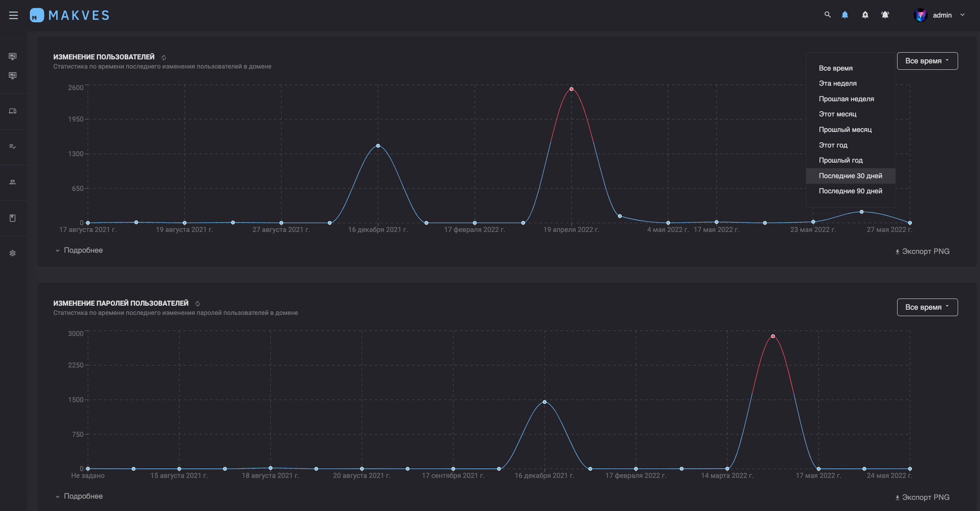Click the ИЗМЕНЕНИЕ ПАРОЛЕЙ ПОЛЬЗОВАТЕЛЕЙ heading
The image size is (980, 511).
pyautogui.click(x=121, y=303)
